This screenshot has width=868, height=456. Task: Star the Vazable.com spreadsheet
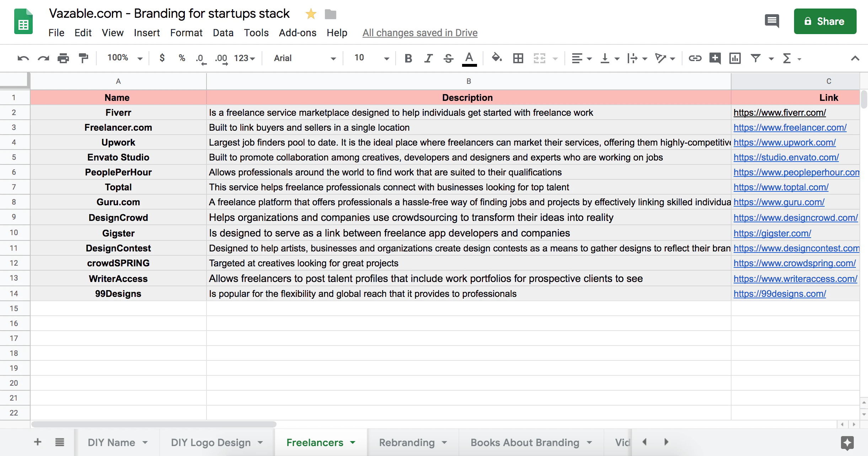pos(311,13)
